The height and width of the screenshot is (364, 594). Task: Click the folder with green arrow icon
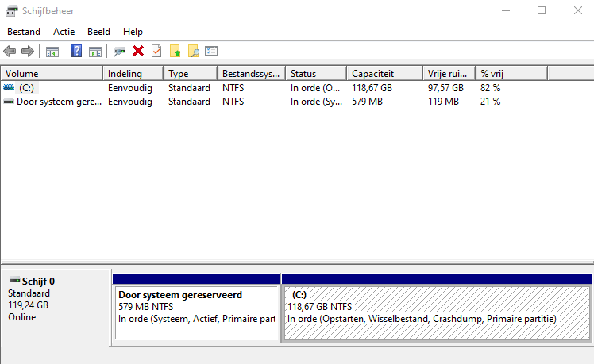175,51
